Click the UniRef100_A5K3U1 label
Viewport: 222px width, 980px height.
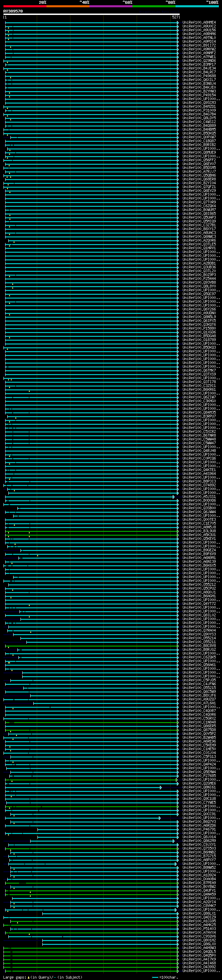(x=199, y=535)
